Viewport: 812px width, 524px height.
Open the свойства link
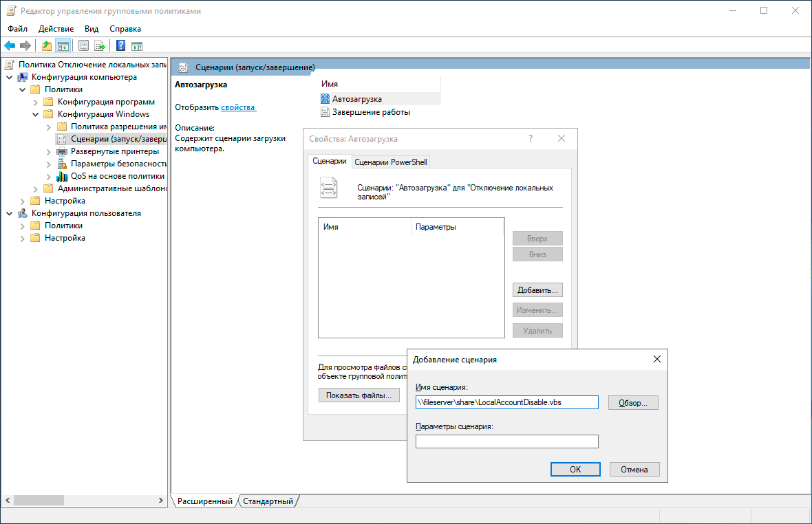(x=238, y=107)
